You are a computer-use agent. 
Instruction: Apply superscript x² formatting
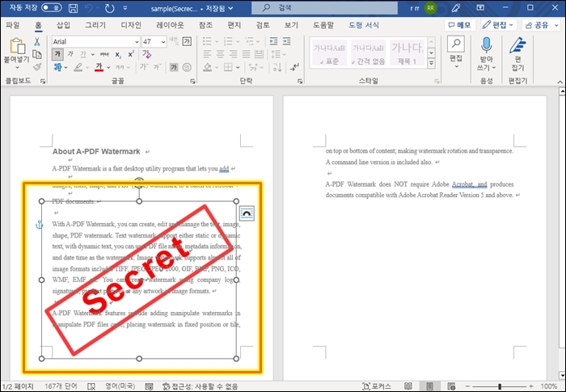(x=131, y=54)
